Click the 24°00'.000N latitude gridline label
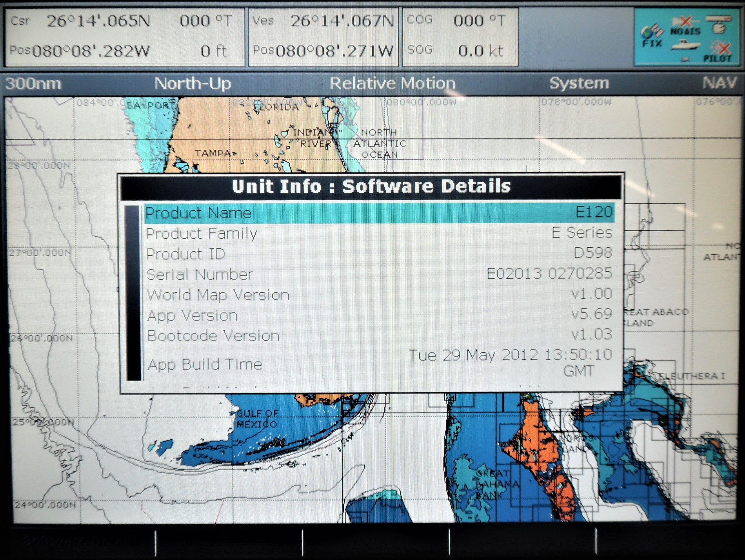The width and height of the screenshot is (745, 560). coord(45,505)
